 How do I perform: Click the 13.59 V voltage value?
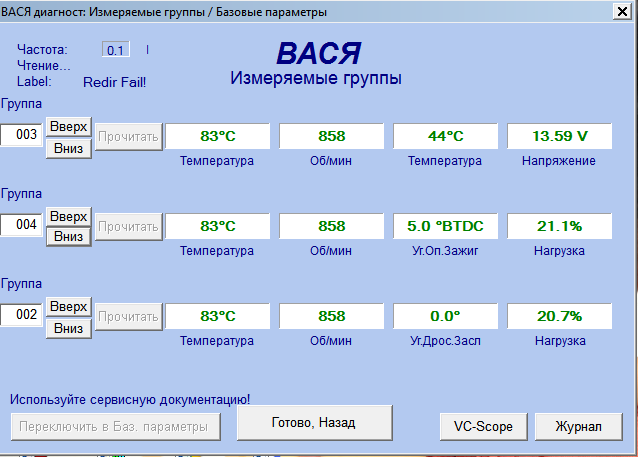pyautogui.click(x=559, y=136)
